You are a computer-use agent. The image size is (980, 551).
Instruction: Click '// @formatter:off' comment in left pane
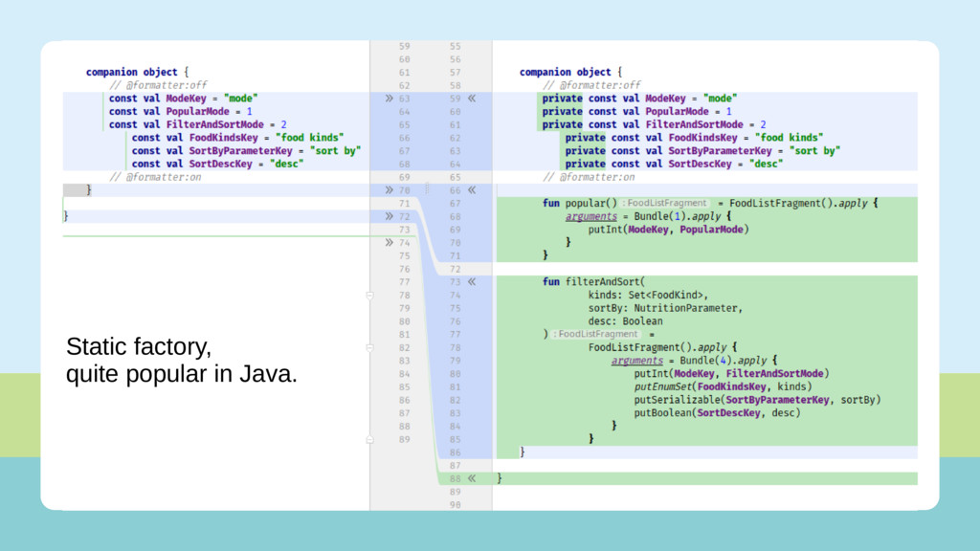tap(158, 85)
